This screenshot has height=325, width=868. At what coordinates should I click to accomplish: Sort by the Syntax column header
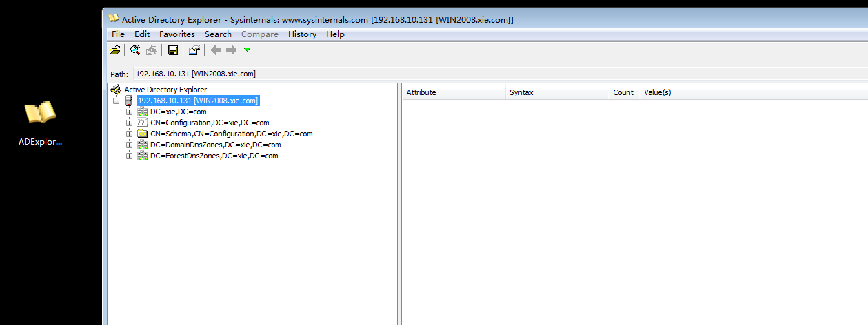557,92
